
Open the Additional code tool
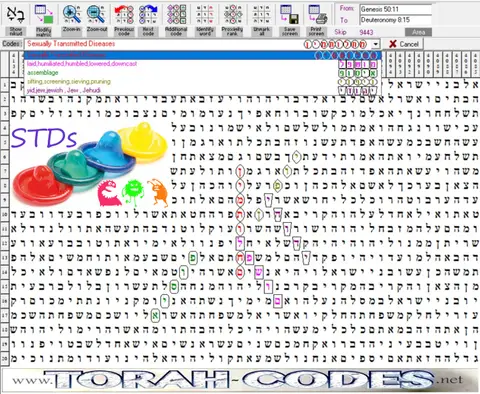[176, 20]
